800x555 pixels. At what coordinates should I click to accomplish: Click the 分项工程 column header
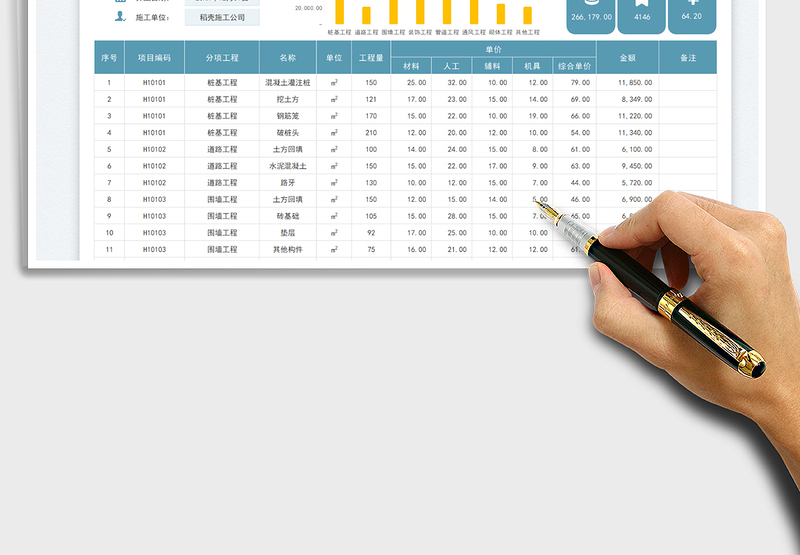click(x=222, y=58)
